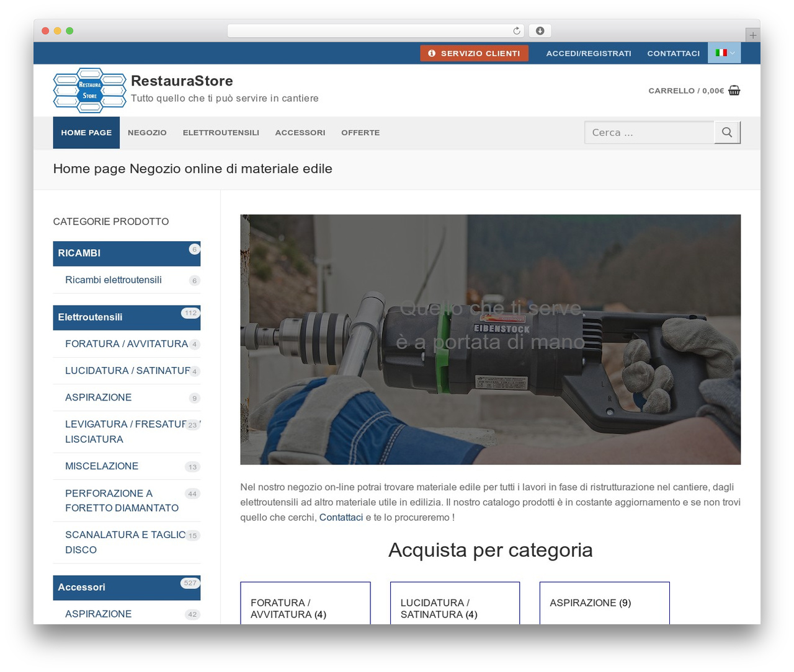Screen dimensions: 794x672
Task: Click the RestauraStore site title
Action: [x=182, y=81]
